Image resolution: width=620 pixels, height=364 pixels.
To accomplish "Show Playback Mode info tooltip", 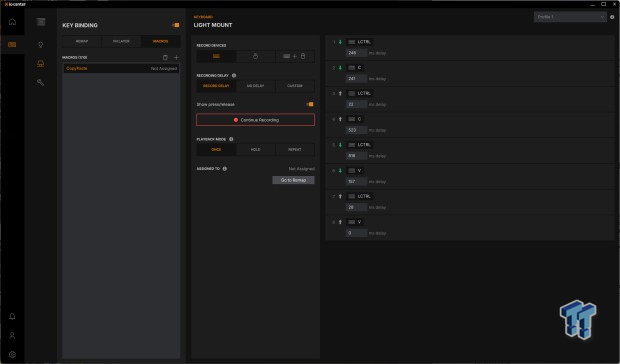I will click(x=231, y=139).
